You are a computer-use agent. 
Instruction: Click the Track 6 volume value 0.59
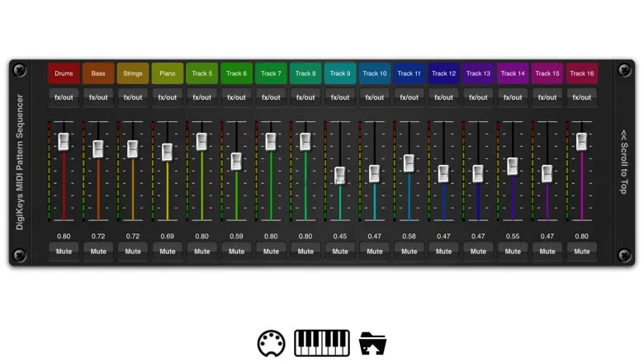[x=236, y=236]
